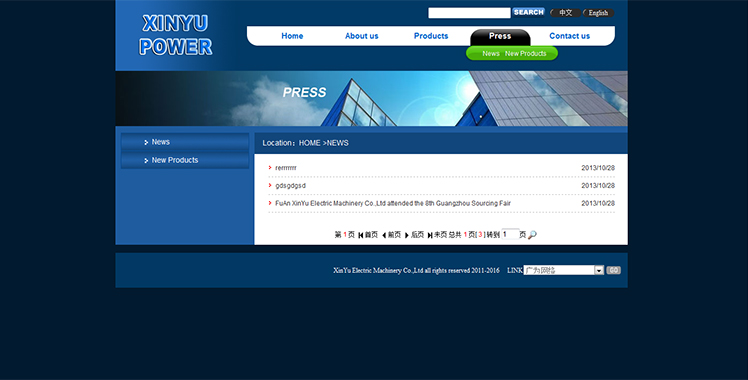748x380 pixels.
Task: Click the dropdown arrow of LINK select
Action: coord(599,270)
